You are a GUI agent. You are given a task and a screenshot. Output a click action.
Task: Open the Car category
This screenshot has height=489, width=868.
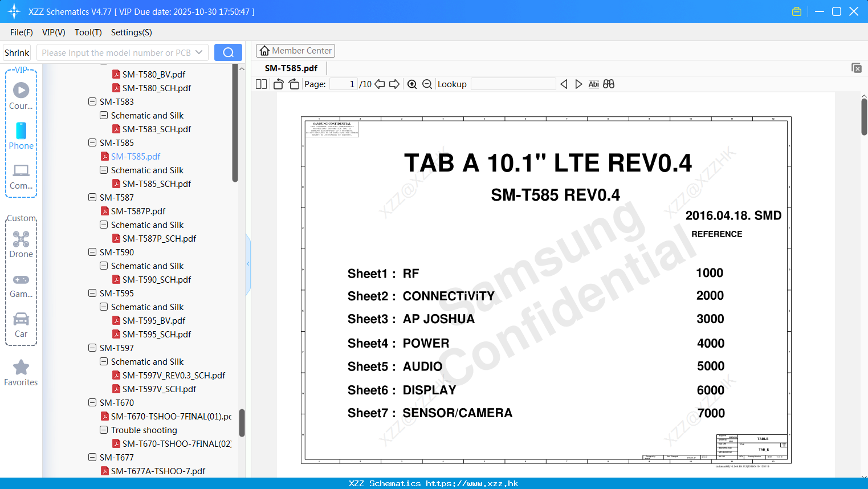click(21, 325)
